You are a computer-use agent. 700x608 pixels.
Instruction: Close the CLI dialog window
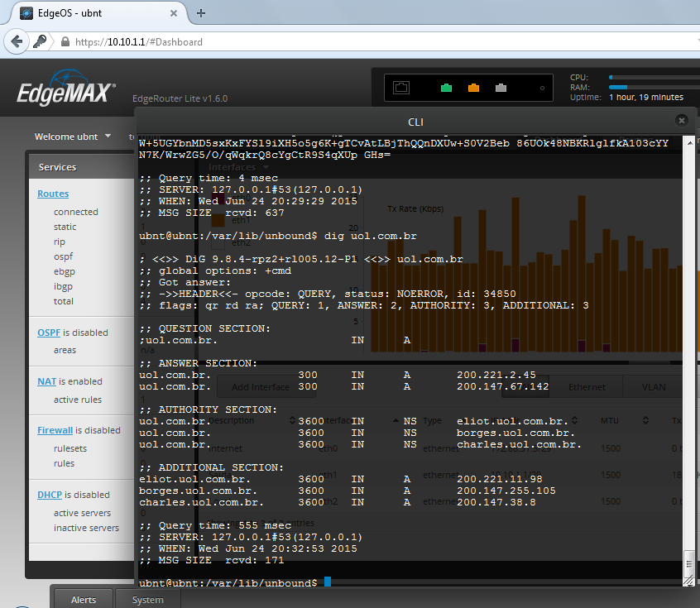tap(681, 121)
